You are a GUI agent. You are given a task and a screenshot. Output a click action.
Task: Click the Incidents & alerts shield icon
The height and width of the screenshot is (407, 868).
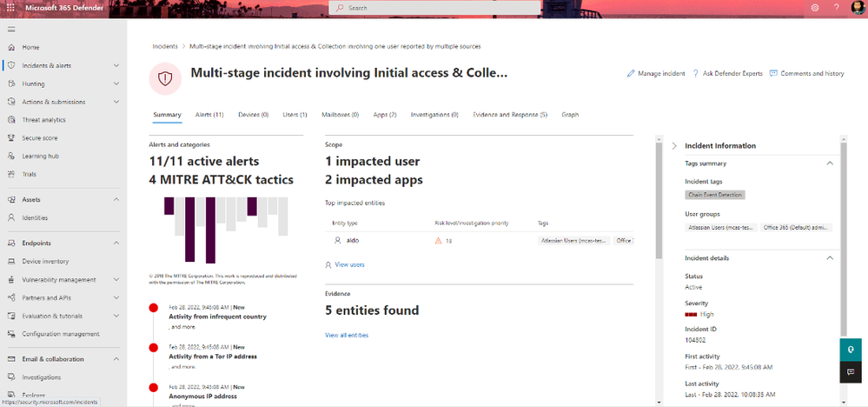pyautogui.click(x=11, y=65)
